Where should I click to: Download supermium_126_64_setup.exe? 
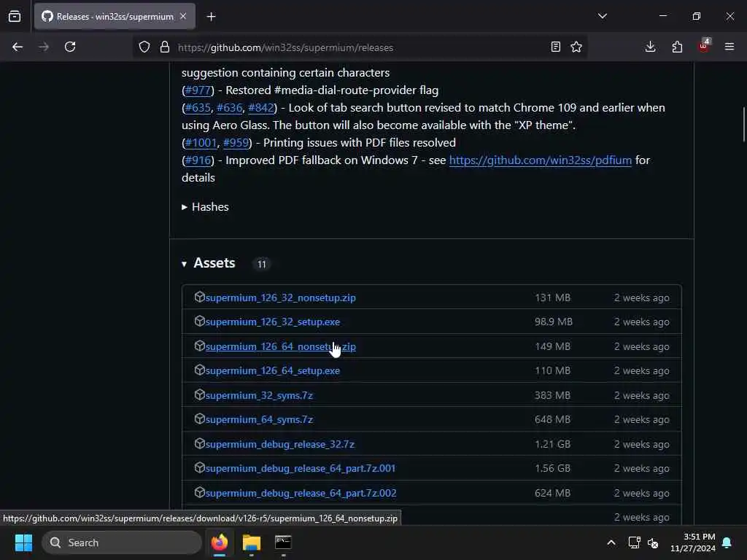point(273,371)
